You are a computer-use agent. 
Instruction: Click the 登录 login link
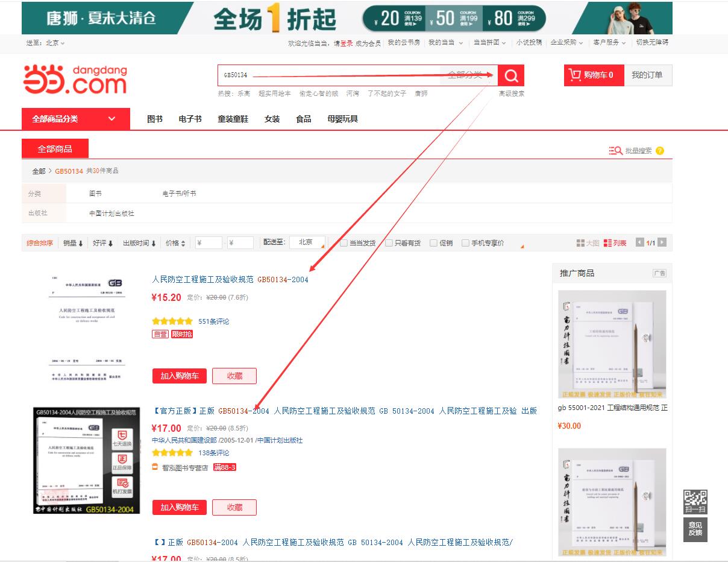(x=347, y=43)
